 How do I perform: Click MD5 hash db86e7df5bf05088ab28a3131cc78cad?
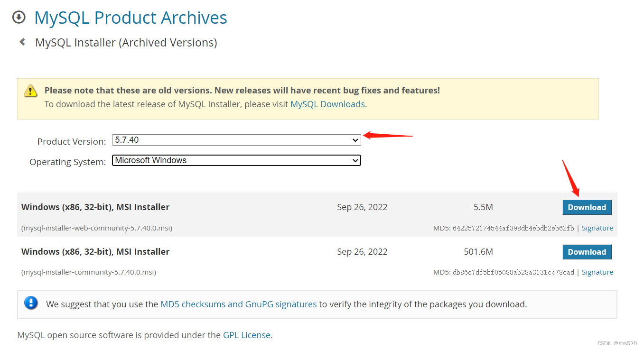point(513,272)
